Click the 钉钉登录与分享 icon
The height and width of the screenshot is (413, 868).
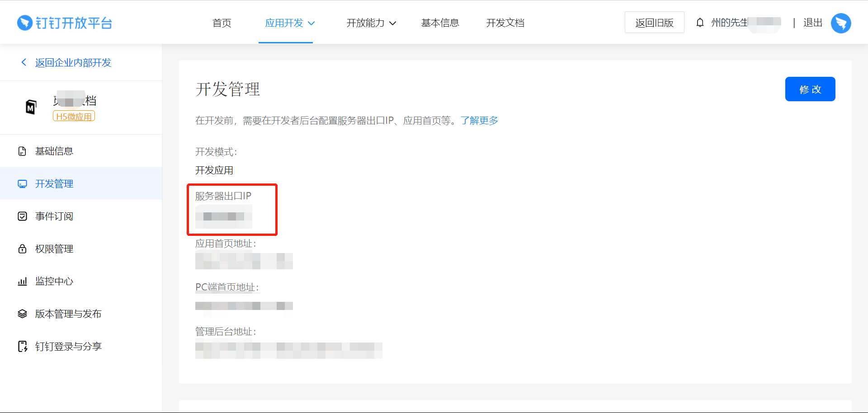click(x=22, y=347)
